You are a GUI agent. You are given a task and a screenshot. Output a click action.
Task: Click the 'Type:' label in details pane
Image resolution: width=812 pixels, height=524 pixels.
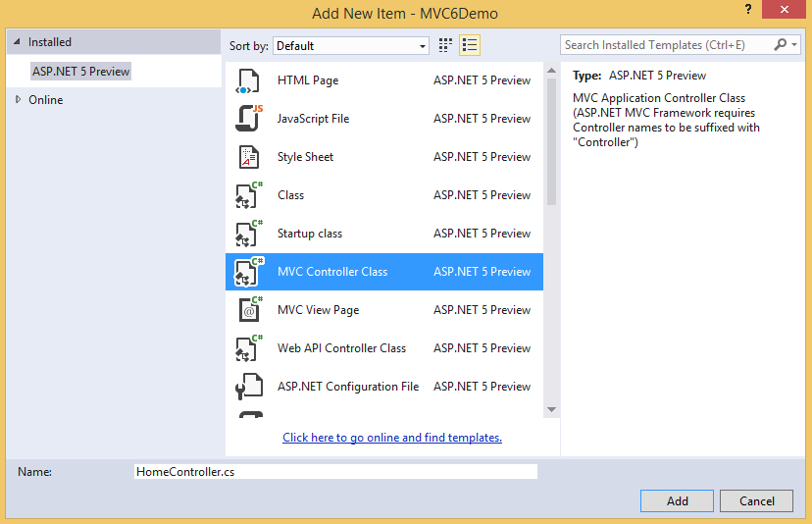[x=587, y=76]
